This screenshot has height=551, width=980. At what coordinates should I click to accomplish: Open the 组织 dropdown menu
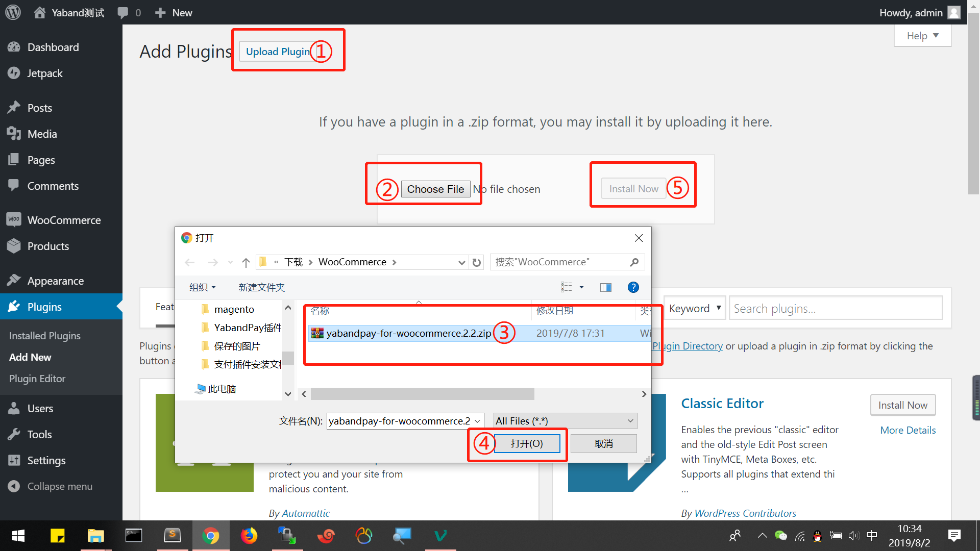tap(202, 287)
